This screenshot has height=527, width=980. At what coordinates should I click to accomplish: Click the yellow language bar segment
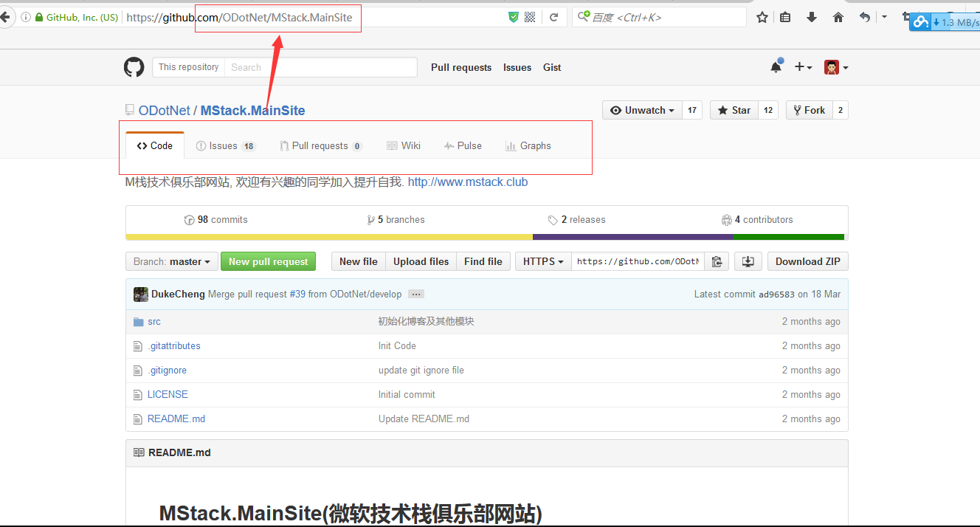tap(329, 237)
